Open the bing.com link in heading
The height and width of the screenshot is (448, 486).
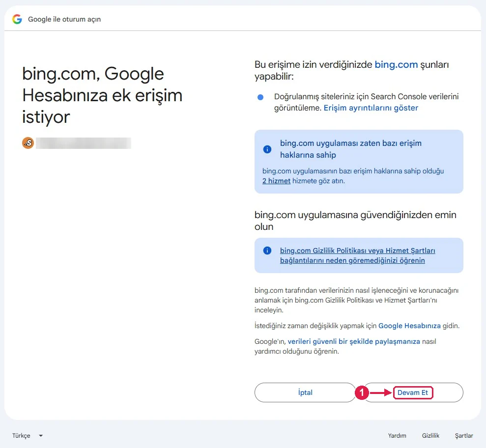tap(396, 64)
